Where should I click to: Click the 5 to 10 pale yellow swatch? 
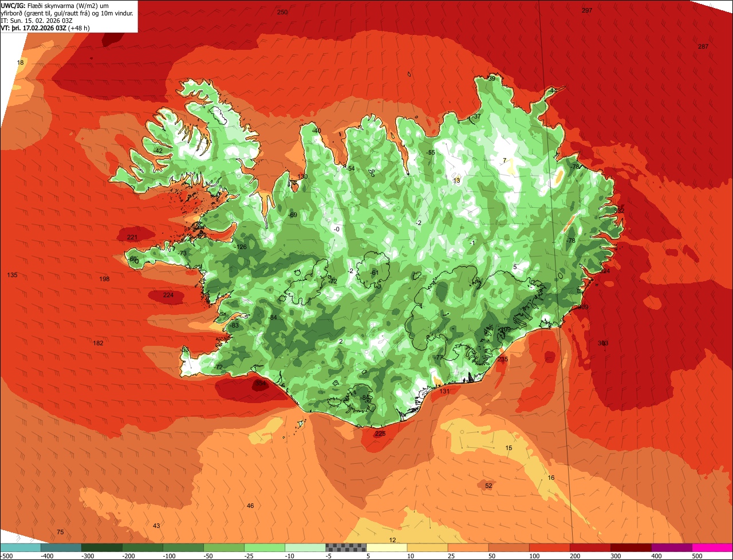pyautogui.click(x=387, y=547)
